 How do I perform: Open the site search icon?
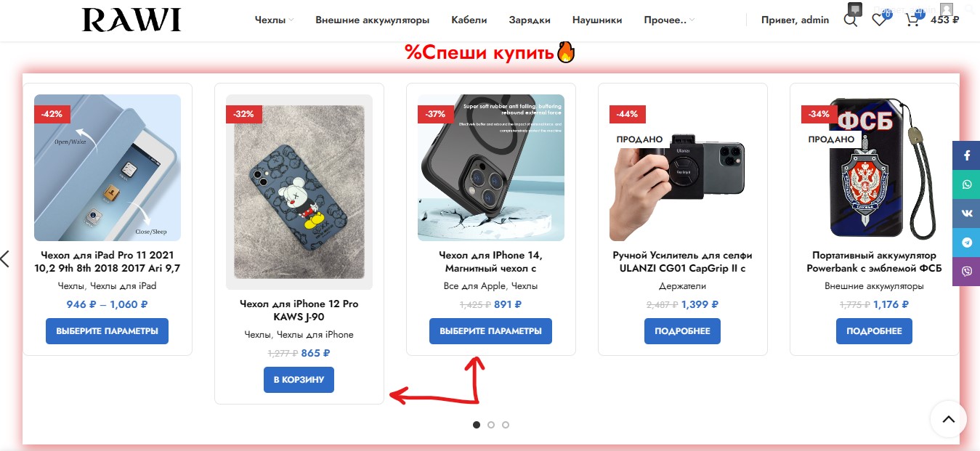coord(850,20)
